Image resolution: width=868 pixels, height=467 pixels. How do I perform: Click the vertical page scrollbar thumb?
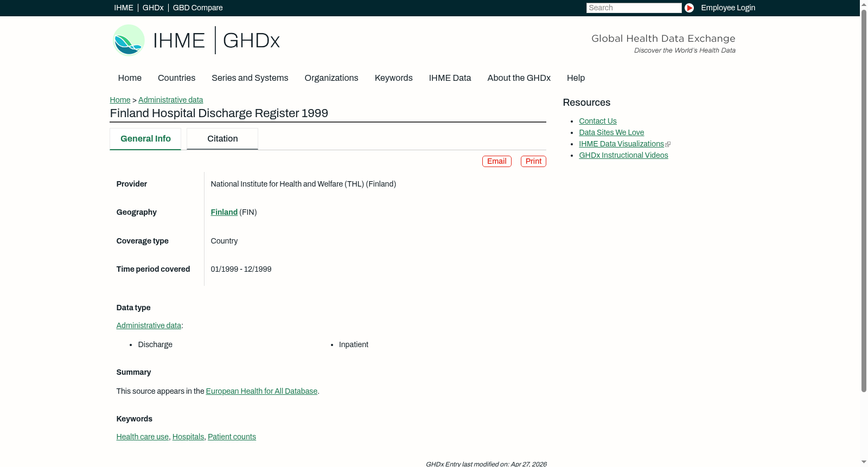pos(864,201)
